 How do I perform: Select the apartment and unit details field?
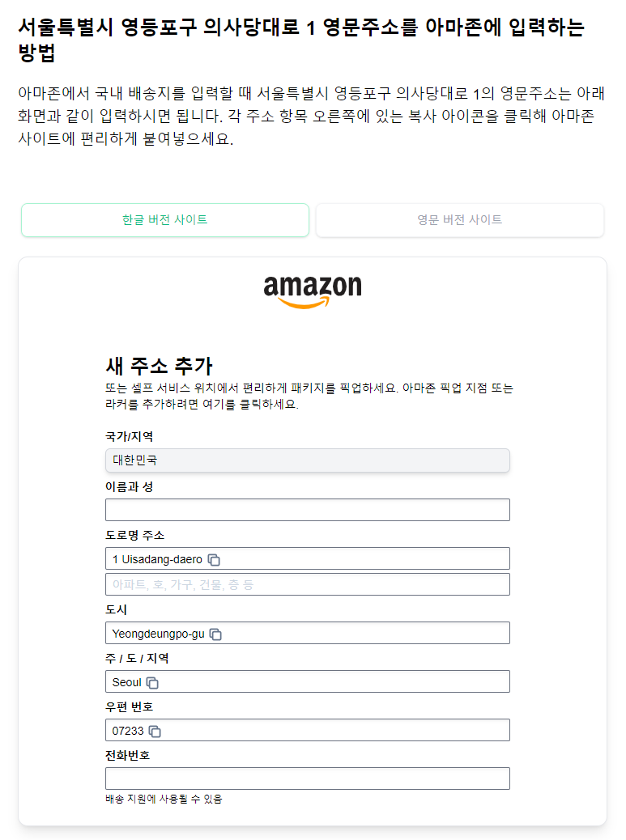pyautogui.click(x=307, y=583)
